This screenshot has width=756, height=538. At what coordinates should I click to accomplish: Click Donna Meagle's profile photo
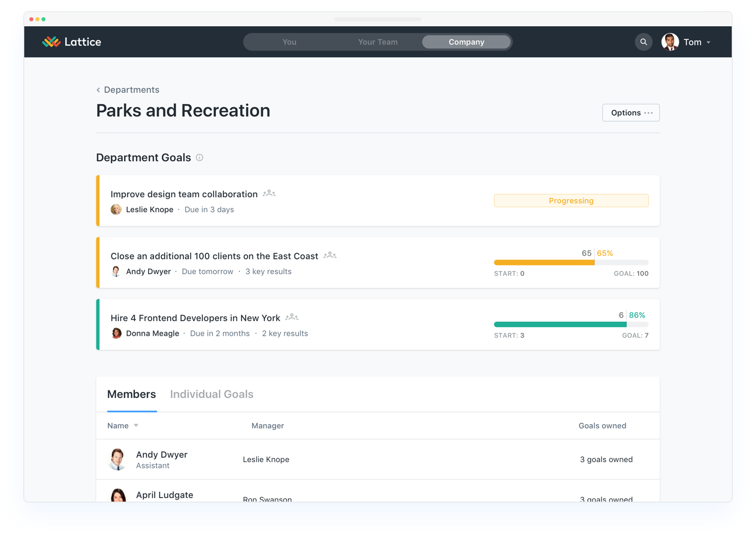pyautogui.click(x=117, y=333)
